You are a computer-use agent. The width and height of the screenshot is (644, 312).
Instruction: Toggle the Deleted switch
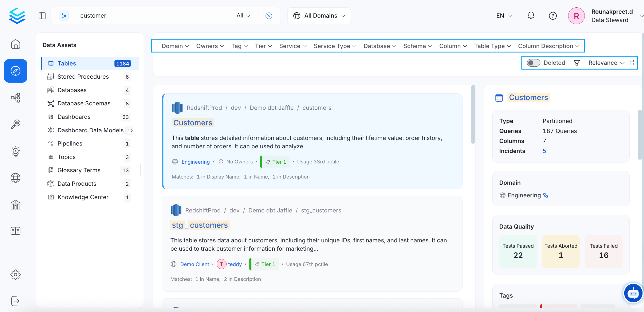tap(533, 63)
